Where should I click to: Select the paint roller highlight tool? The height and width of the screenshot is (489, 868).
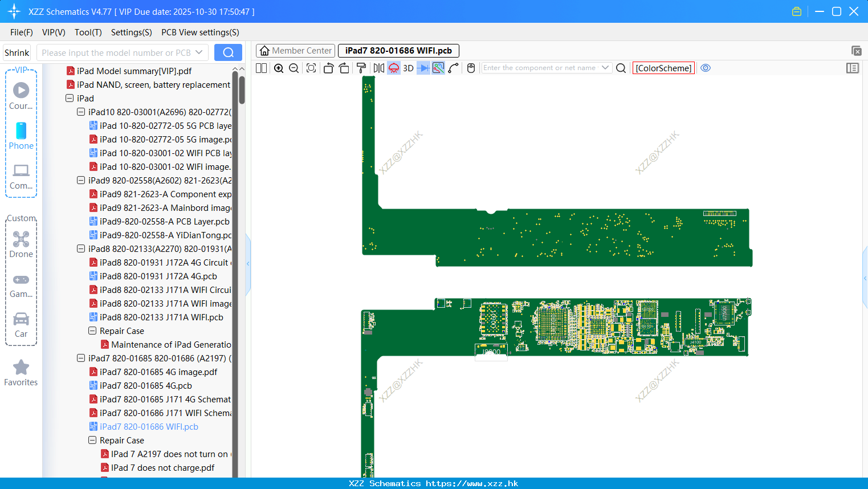[x=361, y=68]
